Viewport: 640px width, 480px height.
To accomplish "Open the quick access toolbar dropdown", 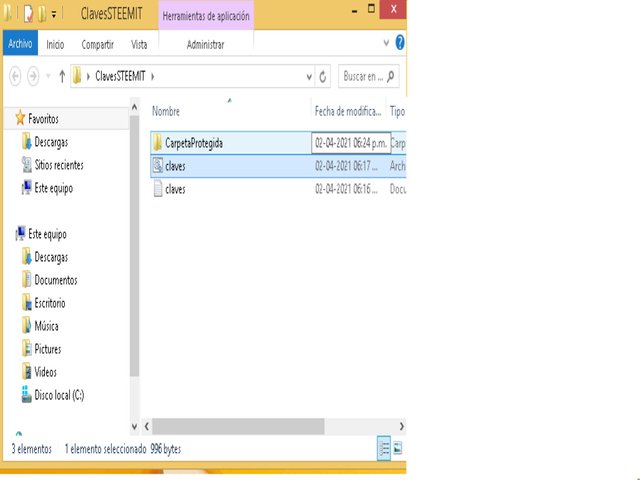I will (54, 15).
